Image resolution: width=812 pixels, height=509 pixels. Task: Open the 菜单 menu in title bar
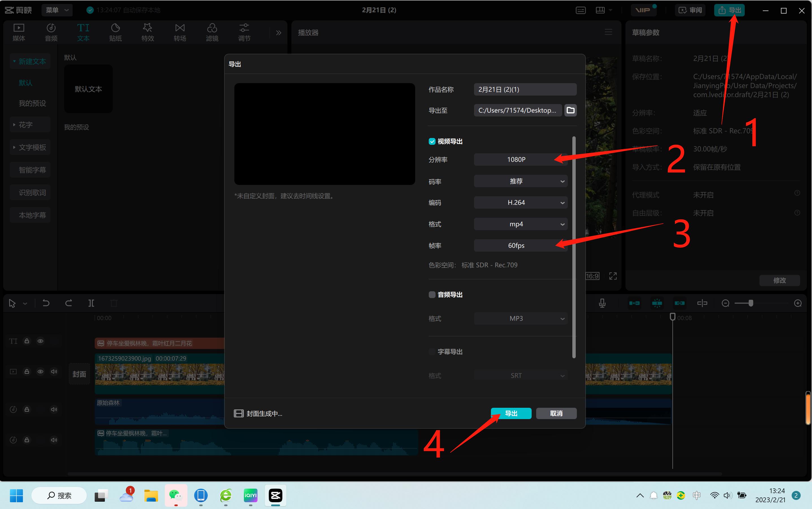click(x=57, y=10)
